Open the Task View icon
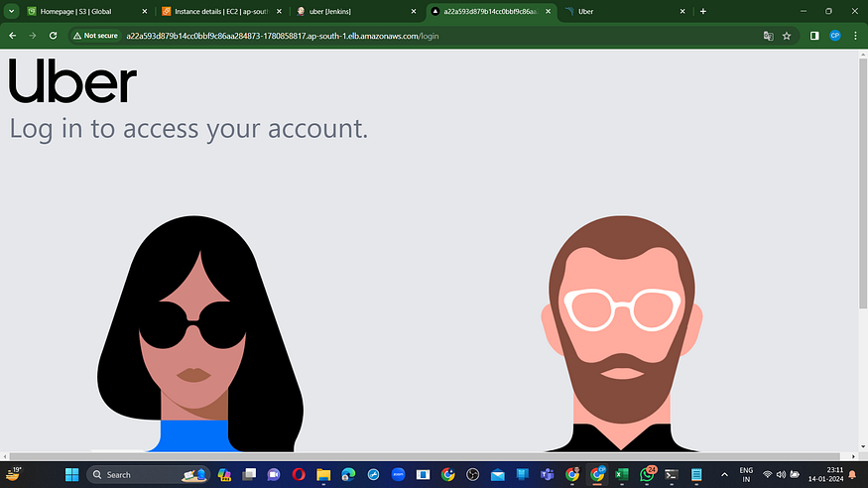The image size is (868, 488). (249, 475)
